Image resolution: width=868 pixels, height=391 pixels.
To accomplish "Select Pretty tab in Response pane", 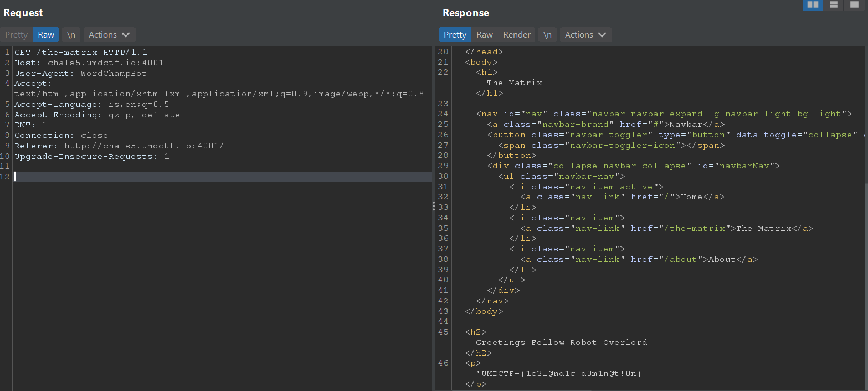I will pos(455,34).
